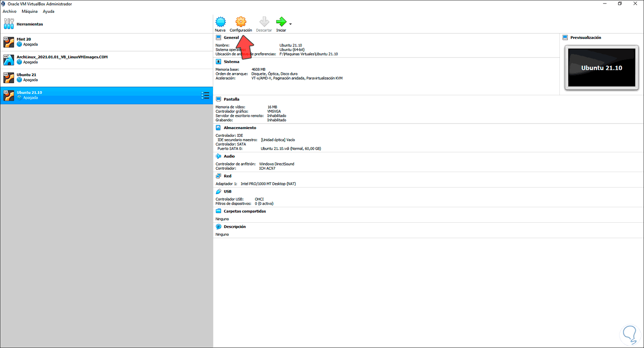Click the VirtualBox logo in the title bar
Image resolution: width=644 pixels, height=348 pixels.
pos(4,4)
